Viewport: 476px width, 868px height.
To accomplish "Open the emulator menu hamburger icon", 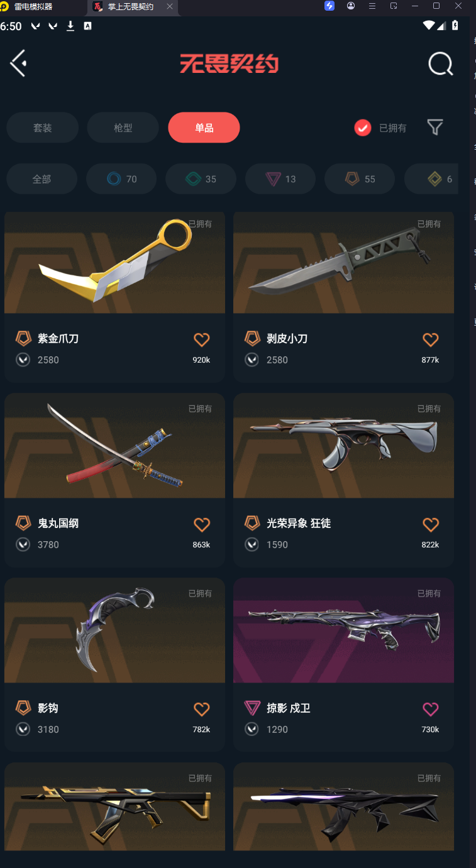I will tap(372, 6).
